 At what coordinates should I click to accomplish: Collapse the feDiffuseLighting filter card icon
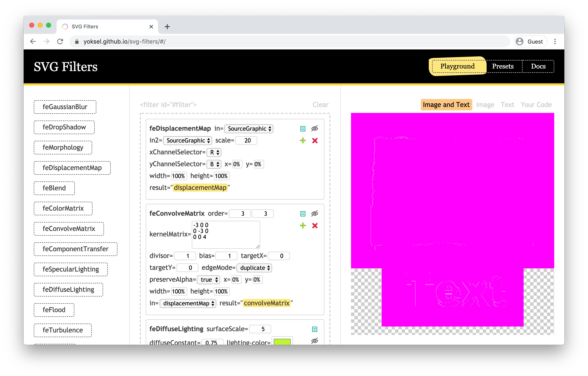point(314,329)
